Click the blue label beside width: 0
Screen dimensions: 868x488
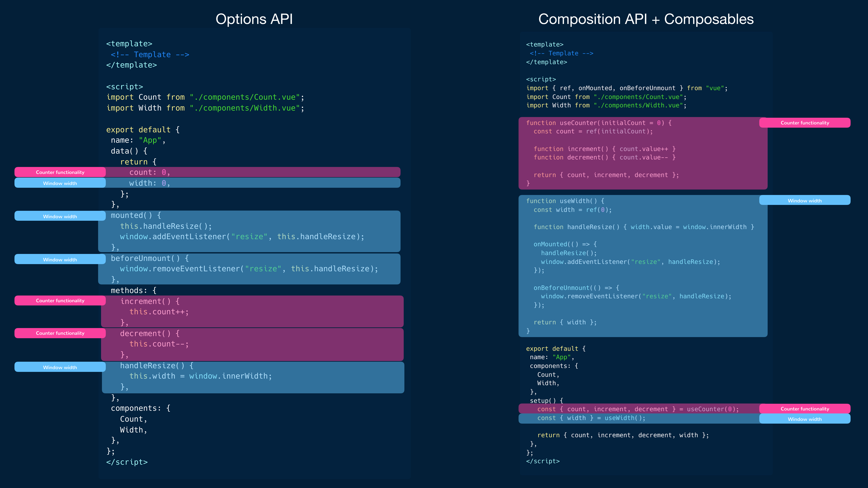pyautogui.click(x=60, y=183)
